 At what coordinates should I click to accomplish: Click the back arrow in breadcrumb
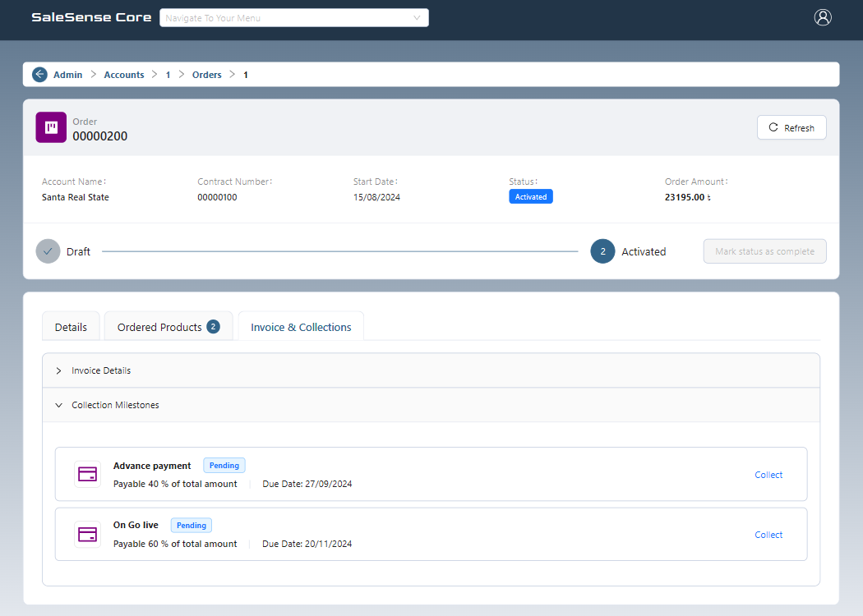tap(39, 74)
